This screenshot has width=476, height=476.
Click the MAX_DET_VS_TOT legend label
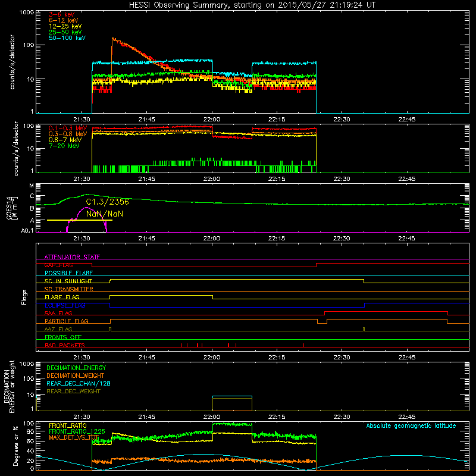tap(74, 437)
